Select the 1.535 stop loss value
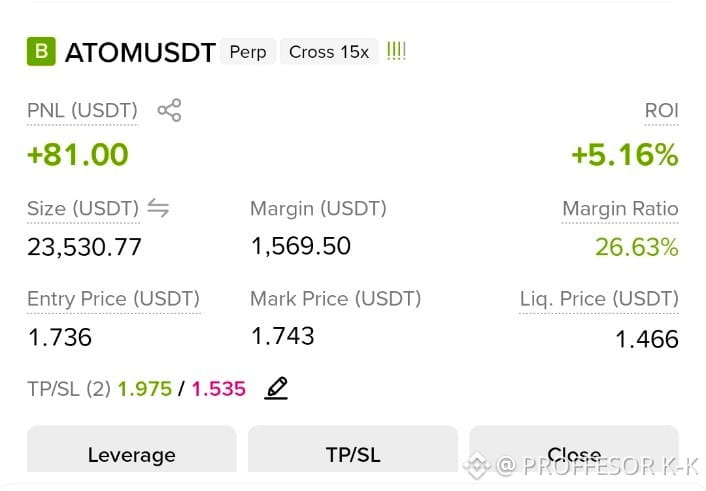Screen dimensions: 706x491 (219, 389)
